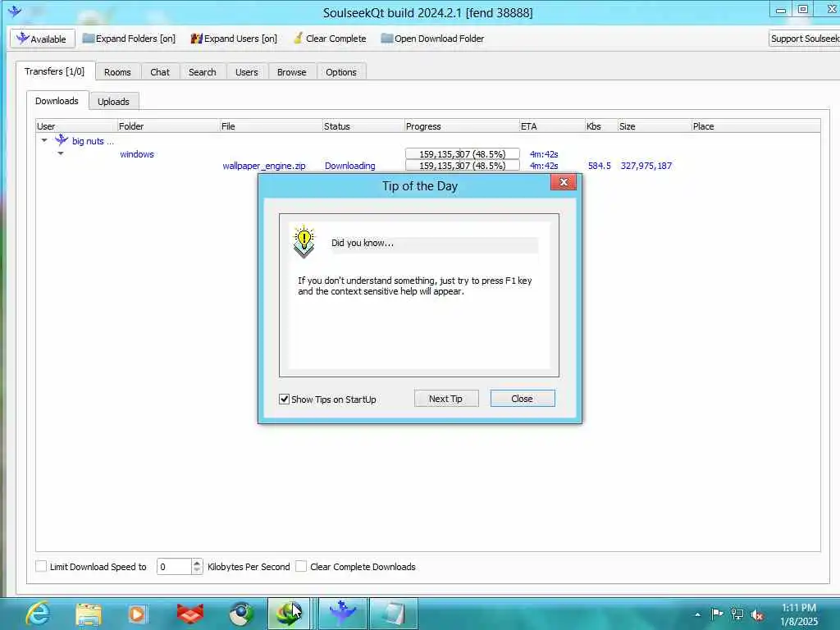The image size is (840, 630).
Task: Click the download speed limit input field
Action: pos(174,566)
